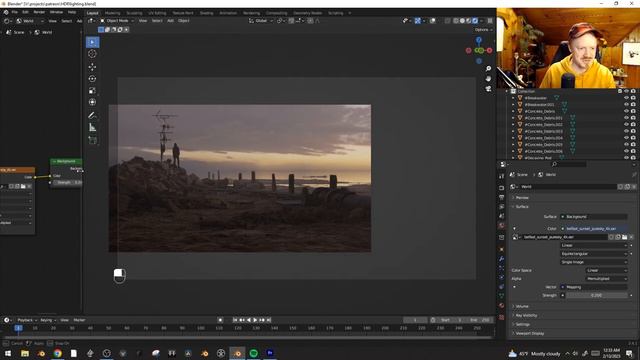This screenshot has width=640, height=360.
Task: Open the Color Space Linear dropdown
Action: pos(607,270)
